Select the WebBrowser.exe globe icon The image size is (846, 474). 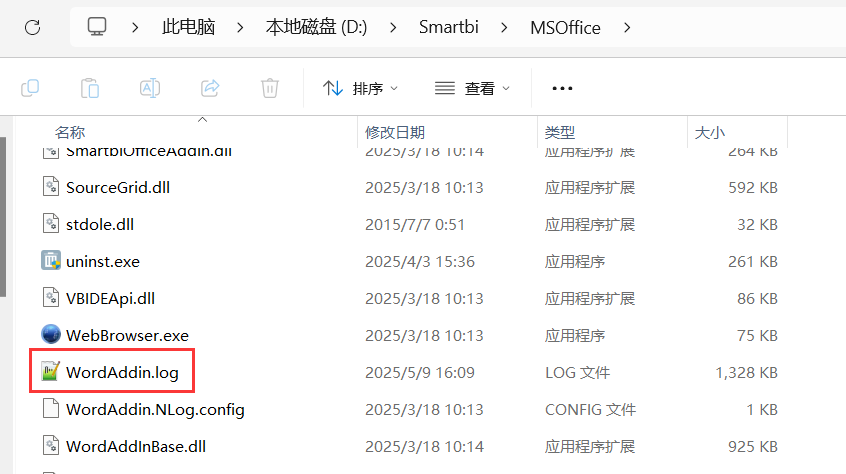tap(51, 335)
